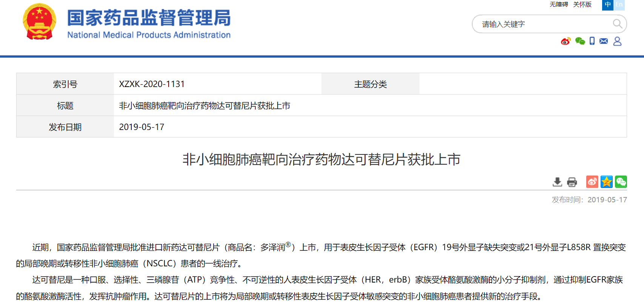Open the WeChat icon in header
Viewport: 644px width, 304px height.
[x=580, y=41]
